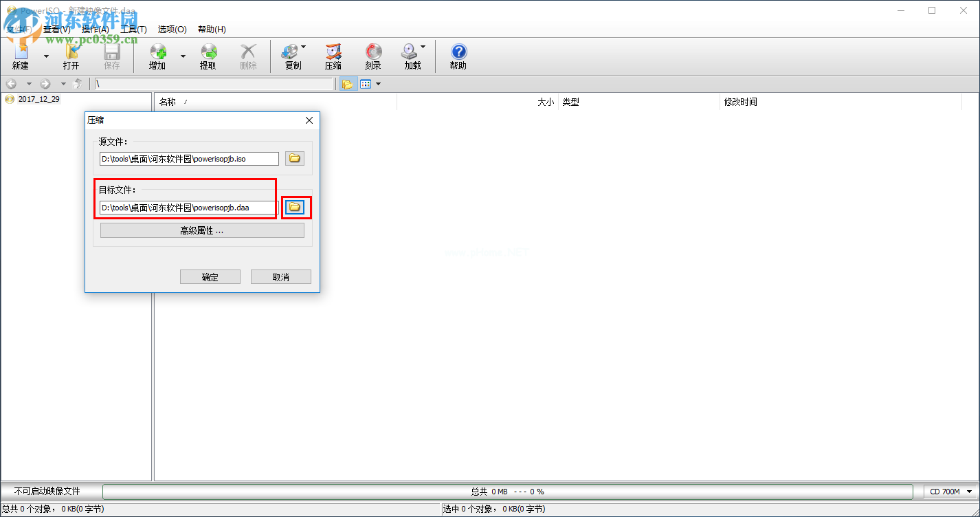The width and height of the screenshot is (980, 517).
Task: Click the 压缩 (Compress) toolbar icon
Action: pos(333,54)
